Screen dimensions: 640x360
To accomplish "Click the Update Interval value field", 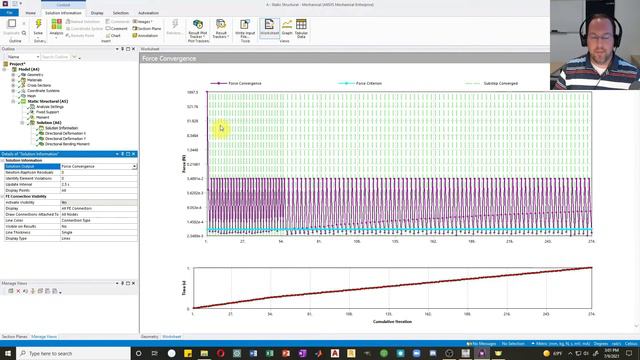I will click(99, 184).
